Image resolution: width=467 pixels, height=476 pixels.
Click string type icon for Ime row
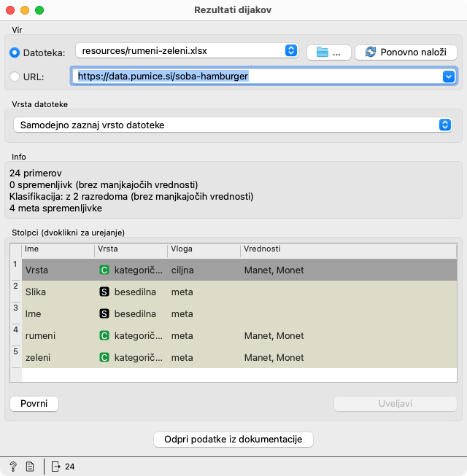coord(104,313)
